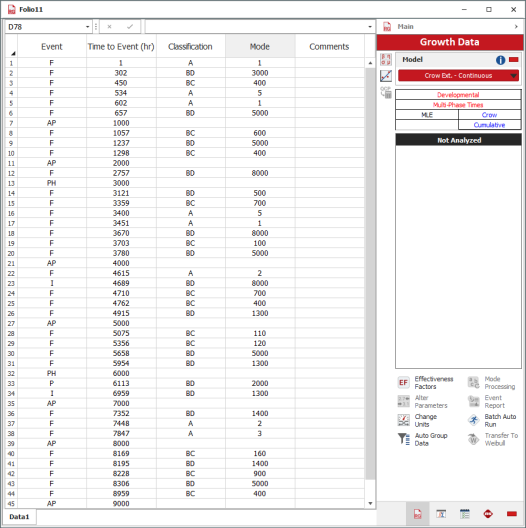Select the Data1 sheet tab

(19, 517)
